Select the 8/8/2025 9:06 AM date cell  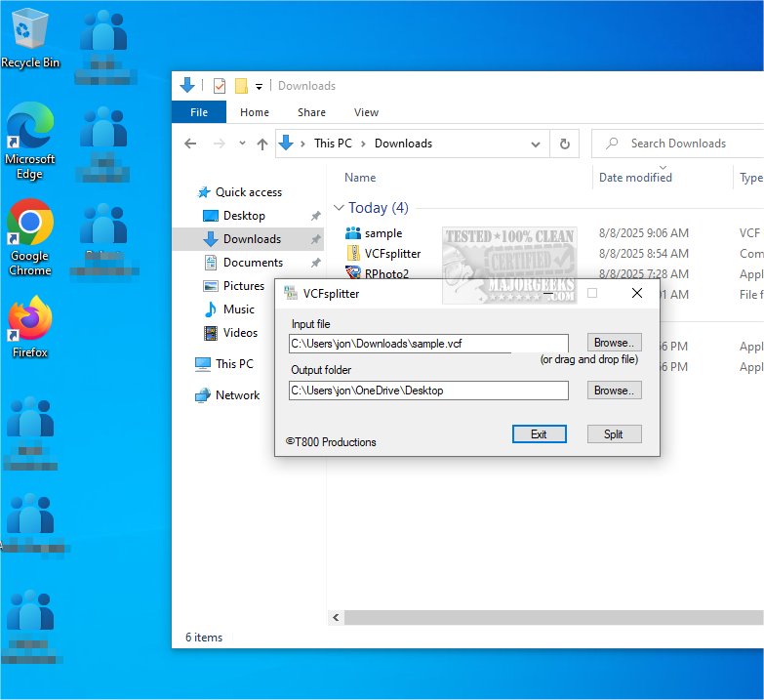pyautogui.click(x=644, y=233)
